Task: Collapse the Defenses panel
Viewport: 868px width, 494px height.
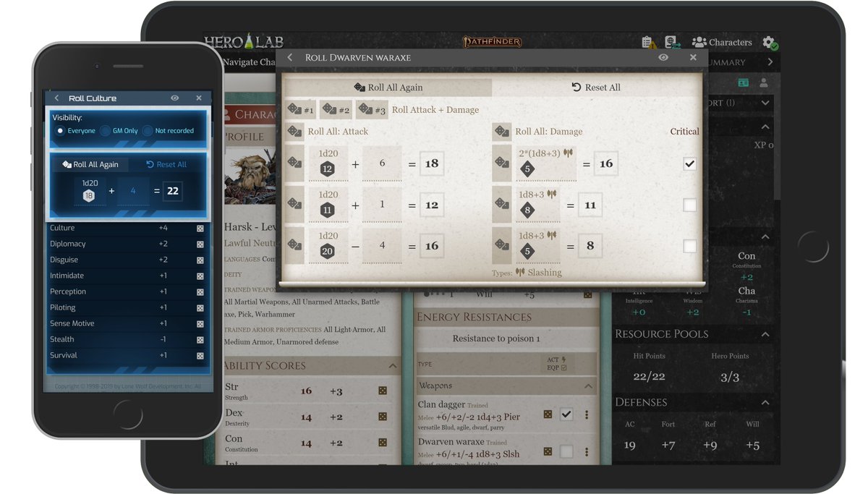Action: (x=765, y=402)
